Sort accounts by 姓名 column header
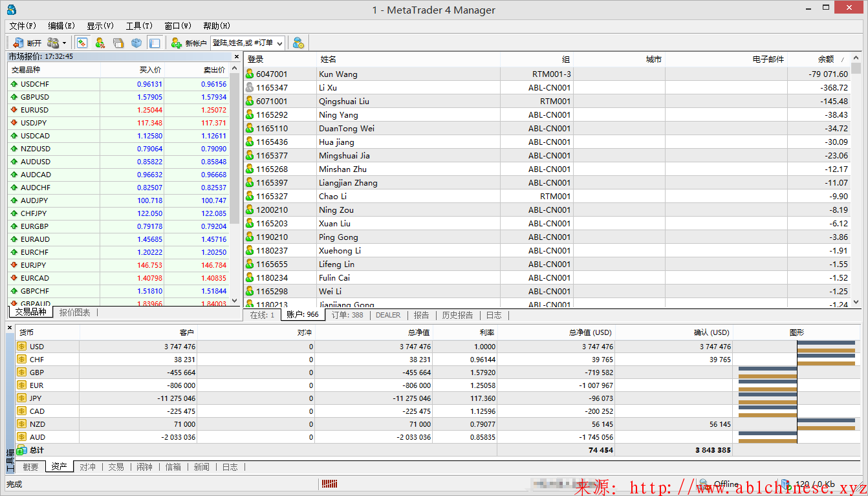Image resolution: width=868 pixels, height=496 pixels. point(408,59)
